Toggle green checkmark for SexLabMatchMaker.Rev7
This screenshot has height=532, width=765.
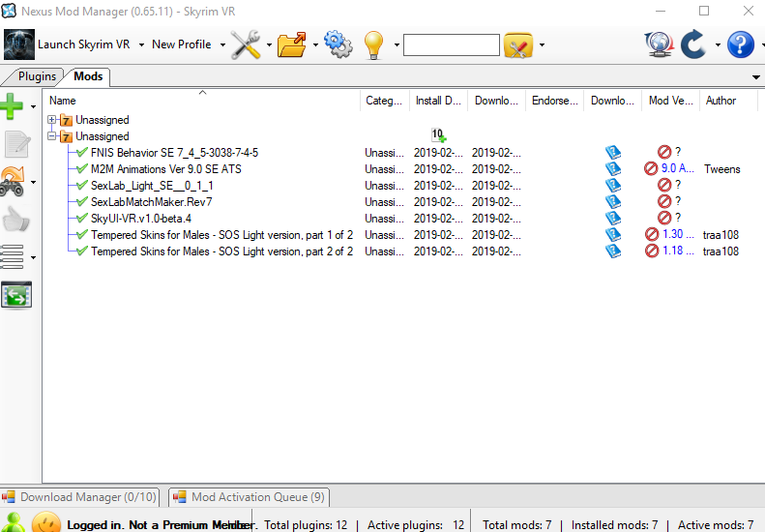click(82, 201)
